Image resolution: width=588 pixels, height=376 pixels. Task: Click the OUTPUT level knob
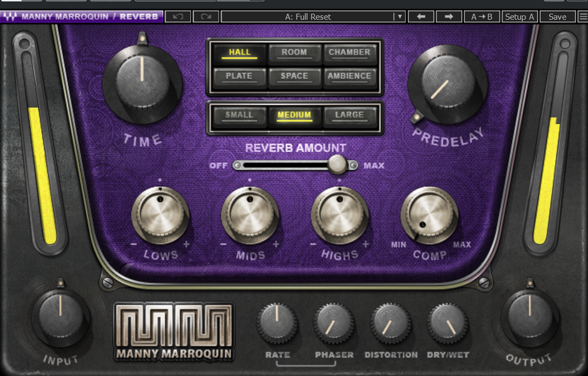(x=530, y=318)
